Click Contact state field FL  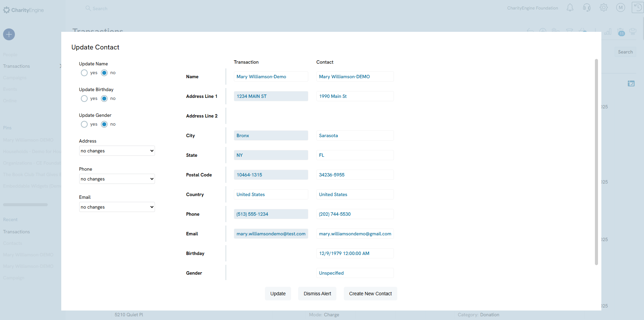pos(355,155)
